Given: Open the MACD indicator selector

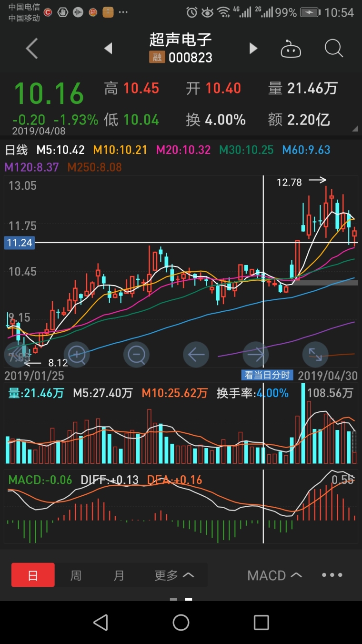Looking at the screenshot, I should pyautogui.click(x=274, y=575).
